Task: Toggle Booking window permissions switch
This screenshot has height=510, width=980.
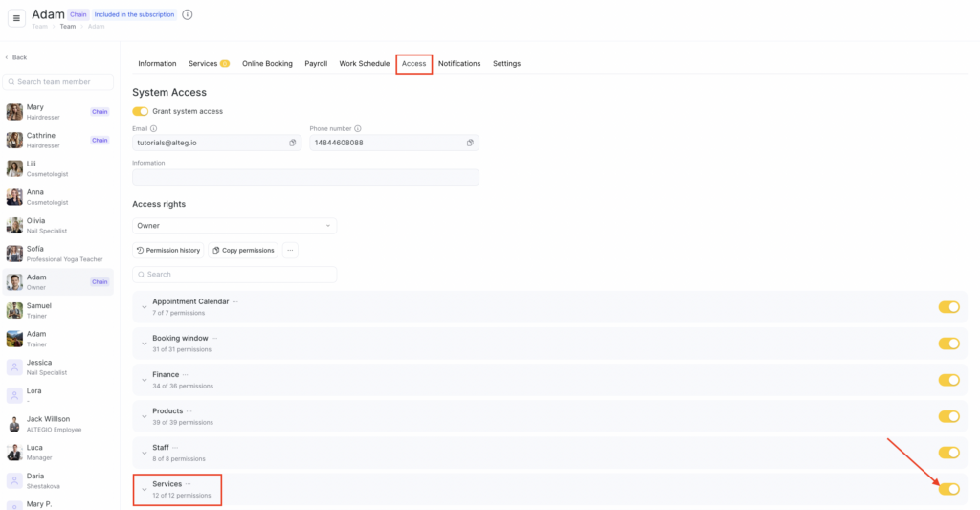Action: coord(948,344)
